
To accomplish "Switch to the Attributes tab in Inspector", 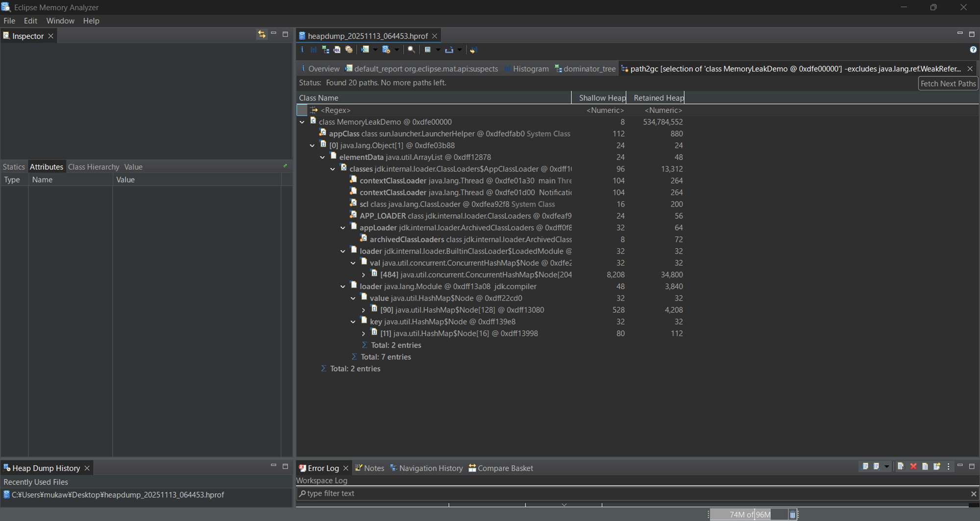I will tap(47, 167).
